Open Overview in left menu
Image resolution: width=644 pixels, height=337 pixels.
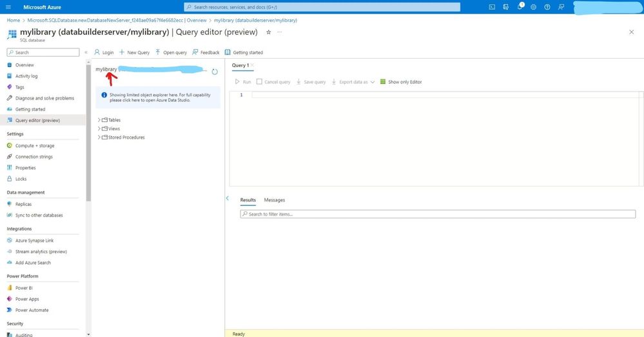click(24, 65)
